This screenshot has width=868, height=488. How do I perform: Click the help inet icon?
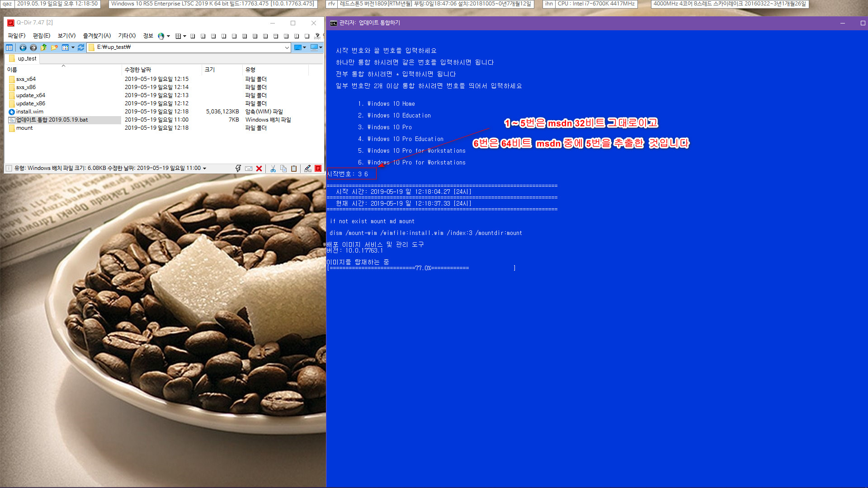pyautogui.click(x=317, y=36)
